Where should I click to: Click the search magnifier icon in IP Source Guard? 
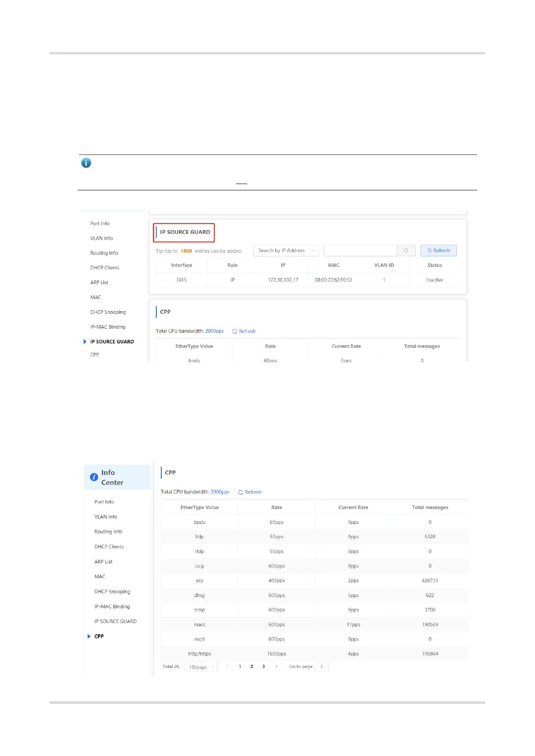(406, 251)
